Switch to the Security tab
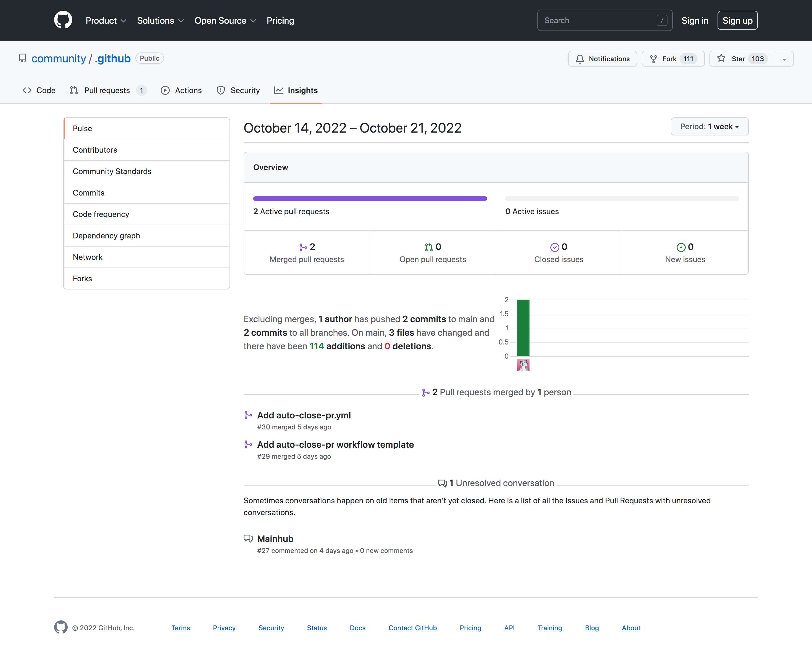Viewport: 812px width, 663px height. pos(238,91)
